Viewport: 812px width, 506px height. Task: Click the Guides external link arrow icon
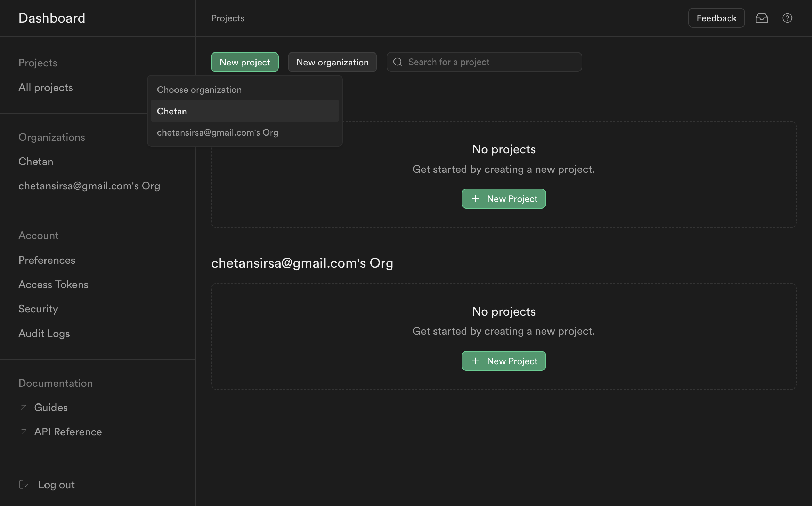(x=24, y=407)
